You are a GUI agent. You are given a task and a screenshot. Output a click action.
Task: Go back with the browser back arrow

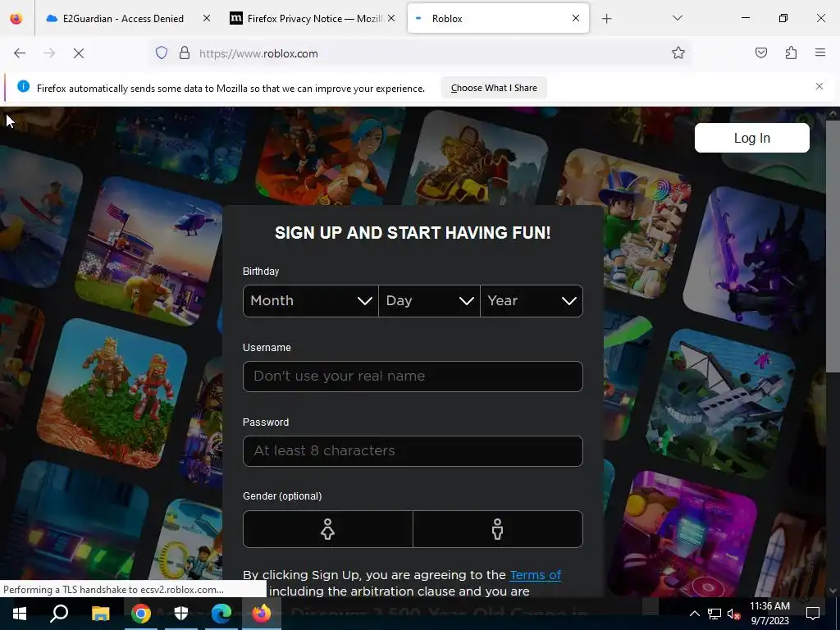[x=20, y=53]
